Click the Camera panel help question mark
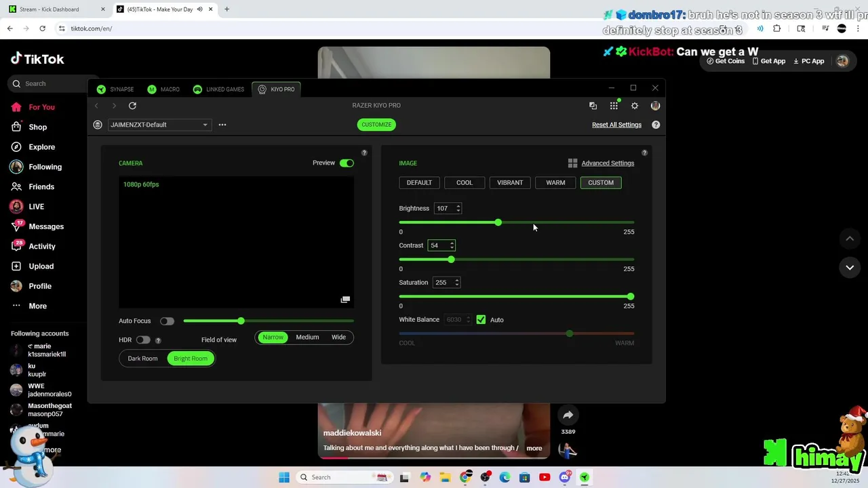This screenshot has width=868, height=488. (x=364, y=152)
